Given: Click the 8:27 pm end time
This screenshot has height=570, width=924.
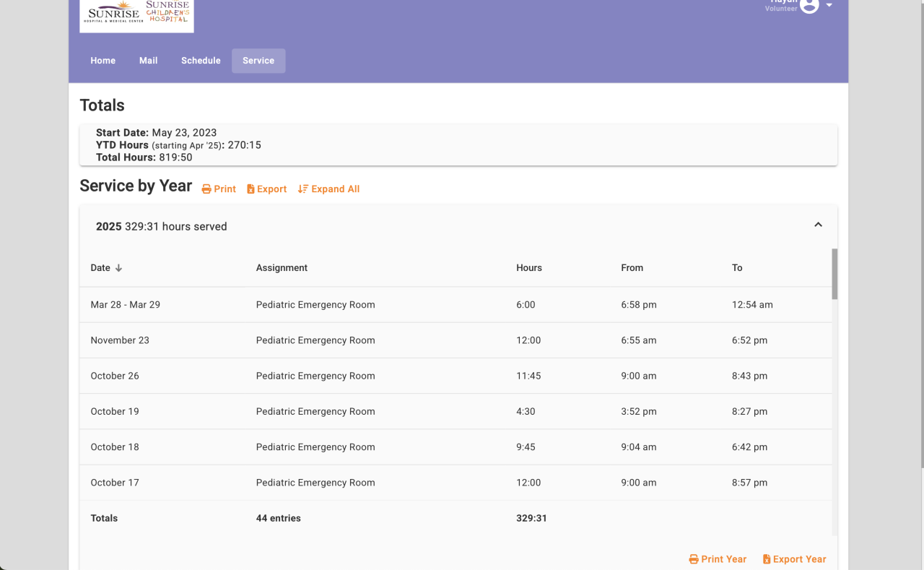Looking at the screenshot, I should click(x=749, y=412).
